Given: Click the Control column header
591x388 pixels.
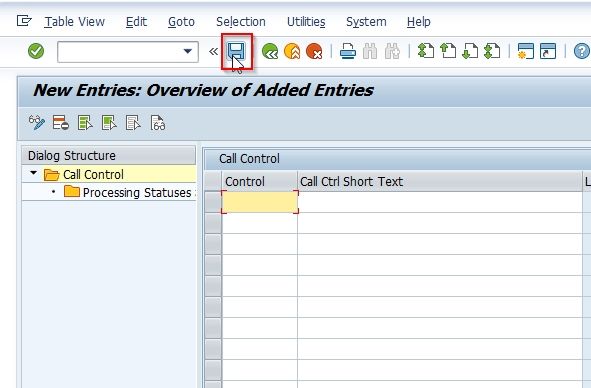Looking at the screenshot, I should (x=260, y=181).
